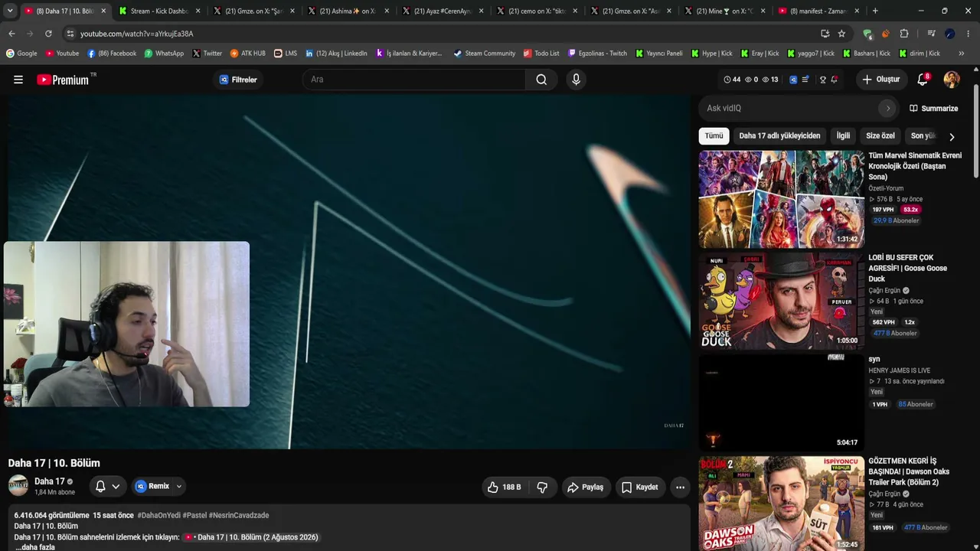This screenshot has width=980, height=551.
Task: Click the YouTube search field 'Ara'
Action: pos(414,80)
